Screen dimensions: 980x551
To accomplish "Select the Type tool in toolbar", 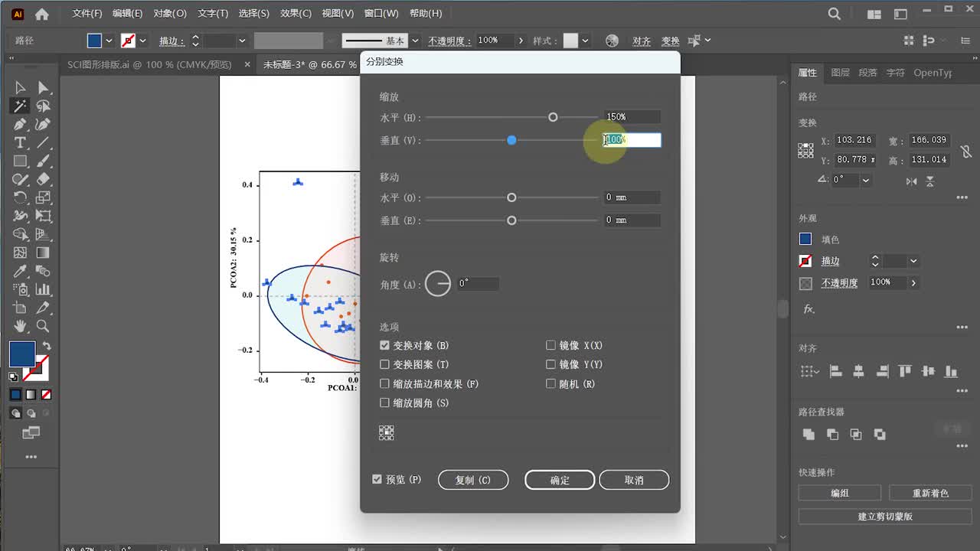I will (x=20, y=143).
